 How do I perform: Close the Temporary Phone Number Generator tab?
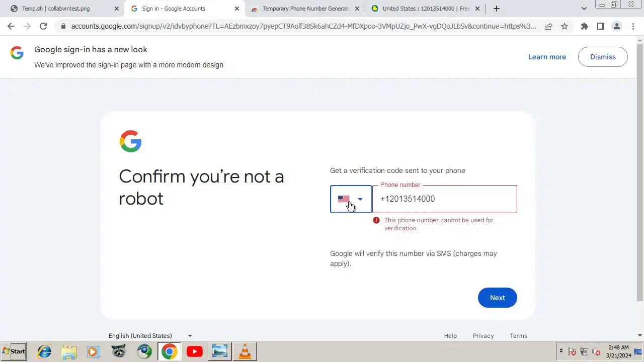point(357,9)
